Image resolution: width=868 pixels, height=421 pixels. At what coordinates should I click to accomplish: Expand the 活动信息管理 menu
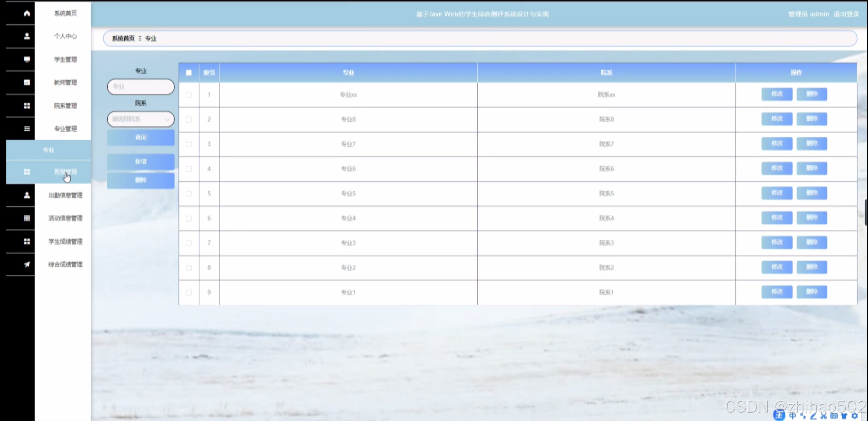pos(65,218)
